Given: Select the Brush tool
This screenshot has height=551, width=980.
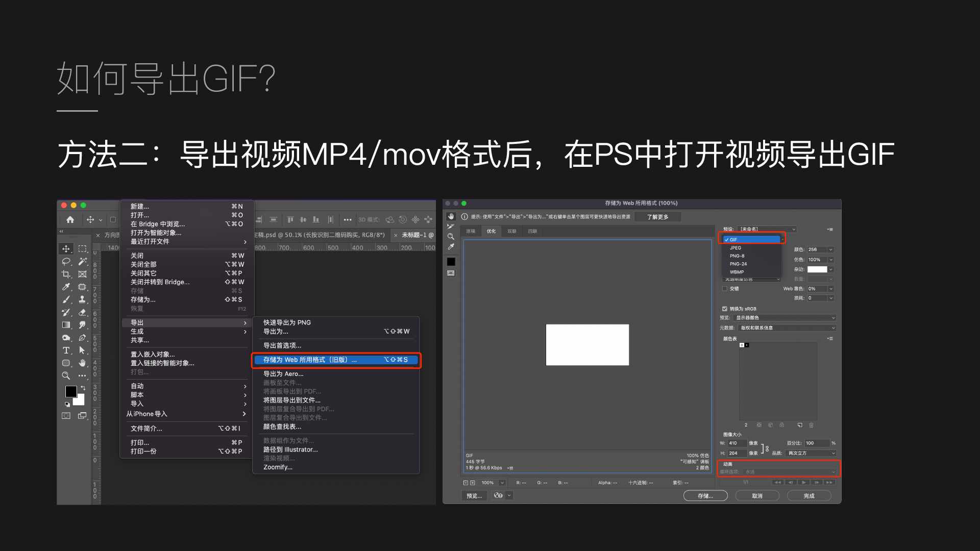Looking at the screenshot, I should (66, 300).
